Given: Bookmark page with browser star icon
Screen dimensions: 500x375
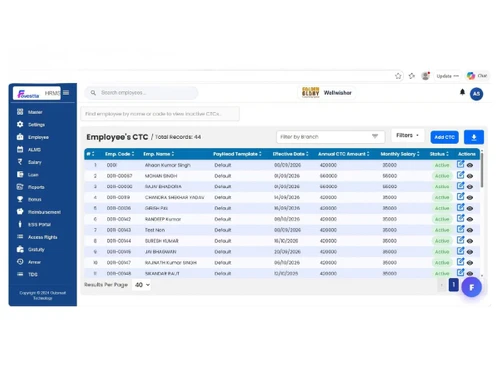Looking at the screenshot, I should (x=398, y=76).
